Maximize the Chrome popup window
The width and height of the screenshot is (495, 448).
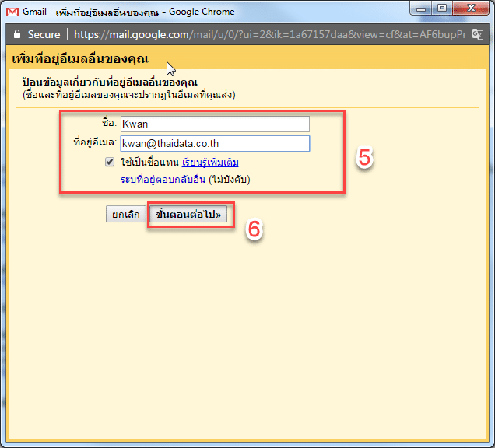(x=442, y=9)
